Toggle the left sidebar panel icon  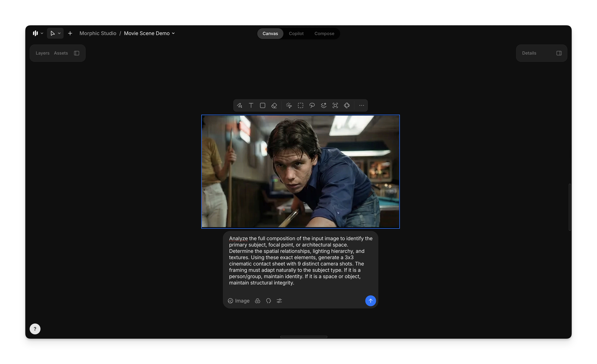[x=77, y=53]
